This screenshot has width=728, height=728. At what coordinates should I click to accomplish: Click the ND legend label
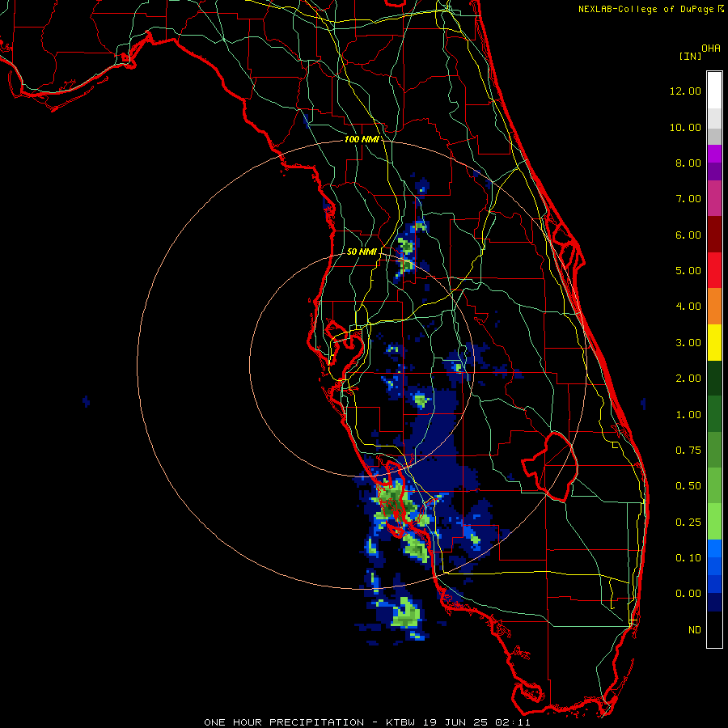click(695, 630)
